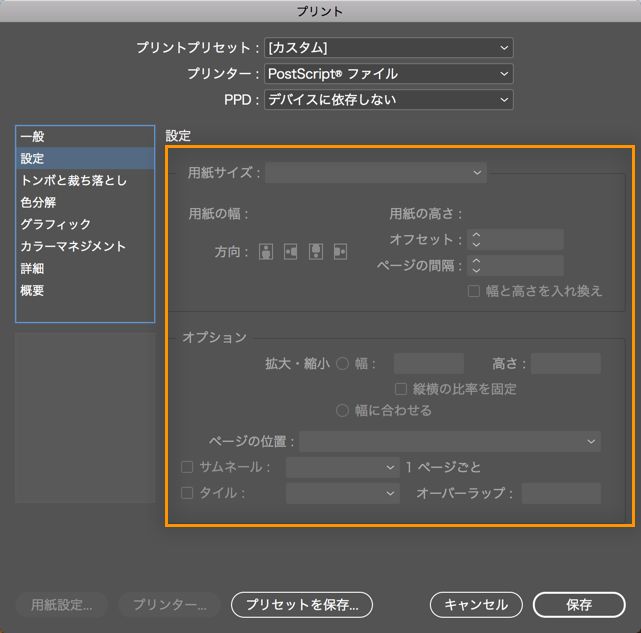
Task: Select 概要 category
Action: click(85, 290)
